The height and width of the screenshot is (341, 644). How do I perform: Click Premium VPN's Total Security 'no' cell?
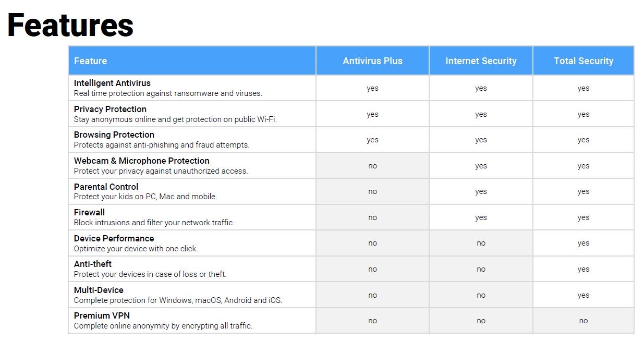pyautogui.click(x=583, y=321)
